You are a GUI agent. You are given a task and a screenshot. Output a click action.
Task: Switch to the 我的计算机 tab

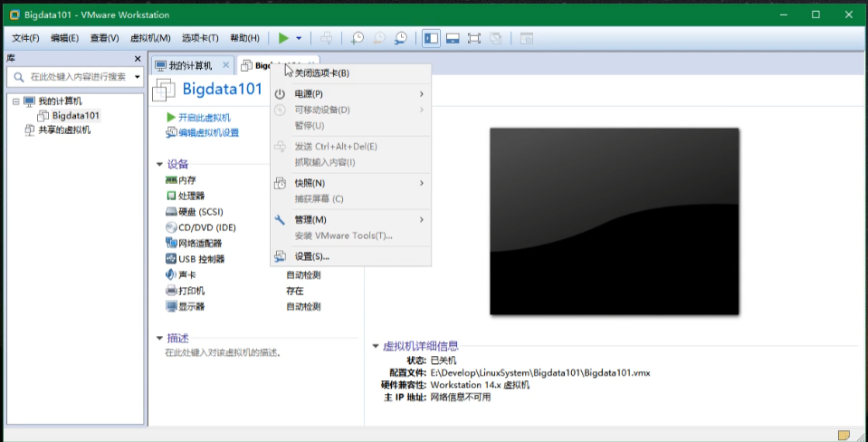(190, 66)
